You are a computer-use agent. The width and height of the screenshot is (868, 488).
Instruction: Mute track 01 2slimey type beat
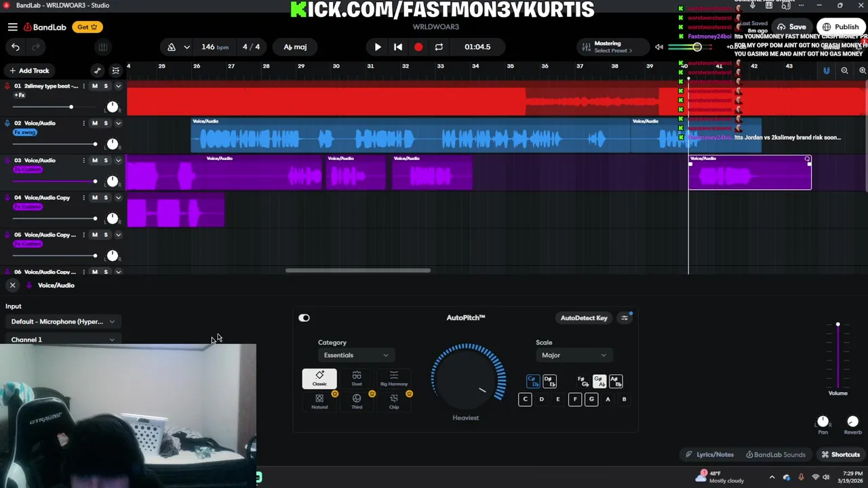pos(94,86)
